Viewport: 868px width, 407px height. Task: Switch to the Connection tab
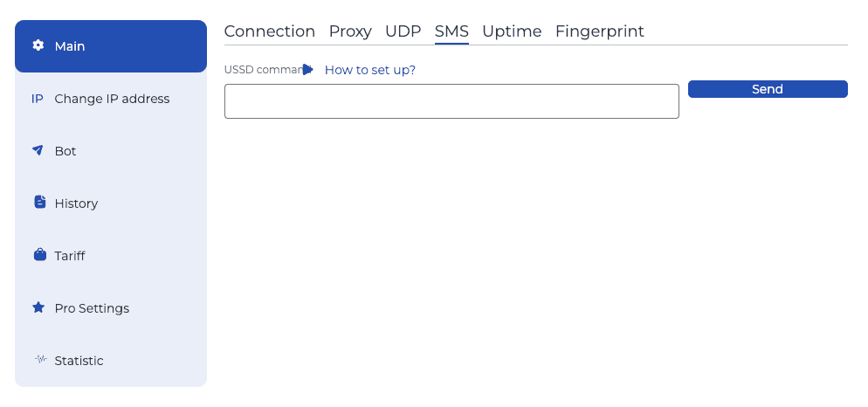pyautogui.click(x=269, y=31)
